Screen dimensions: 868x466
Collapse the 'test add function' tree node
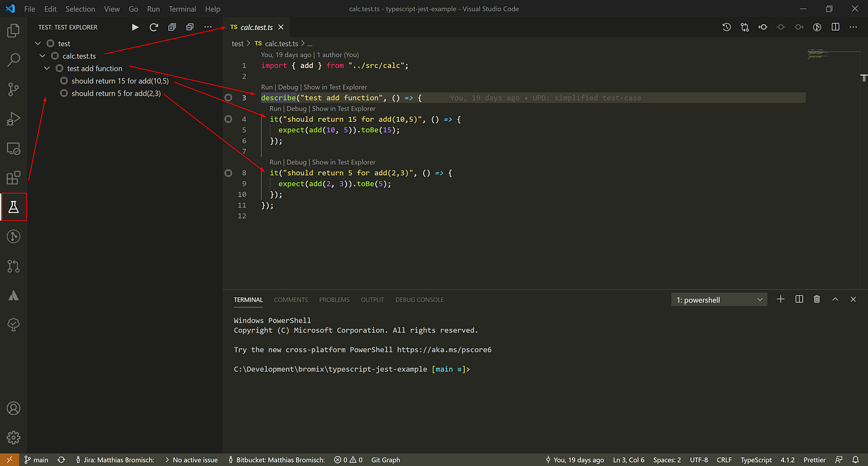(x=47, y=68)
